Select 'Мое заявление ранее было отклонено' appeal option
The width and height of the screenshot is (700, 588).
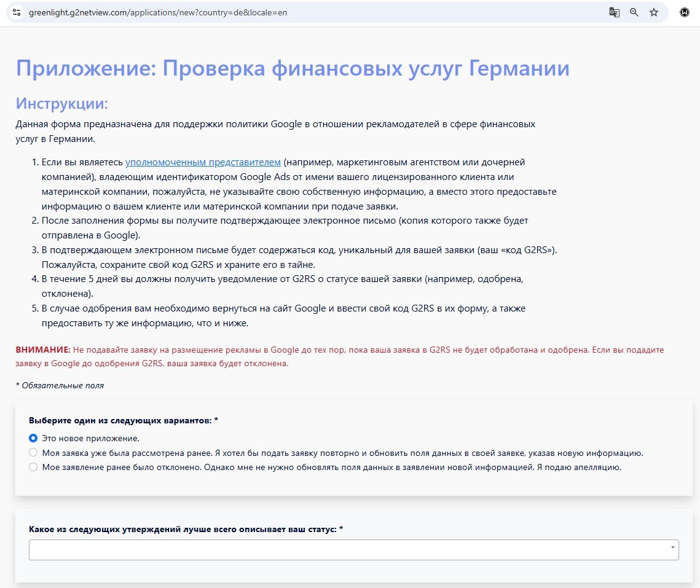(33, 467)
